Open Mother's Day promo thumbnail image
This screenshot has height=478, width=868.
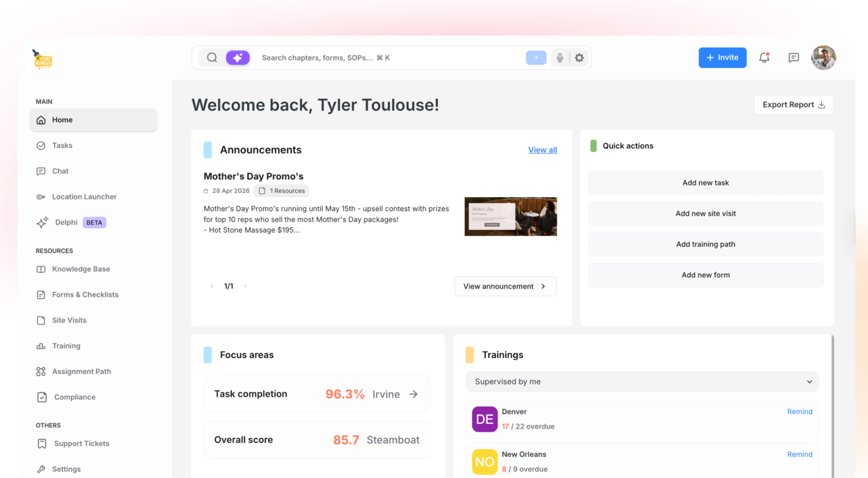click(x=511, y=217)
